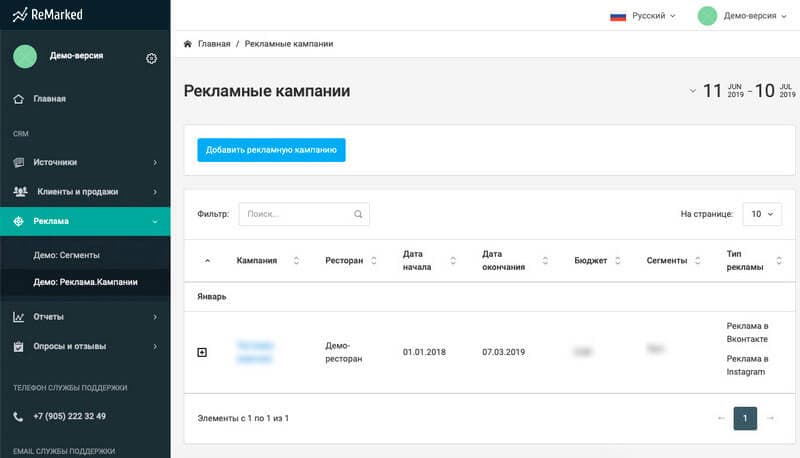Screen dimensions: 800x458
Task: Open the На странице 10 dropdown
Action: point(762,214)
